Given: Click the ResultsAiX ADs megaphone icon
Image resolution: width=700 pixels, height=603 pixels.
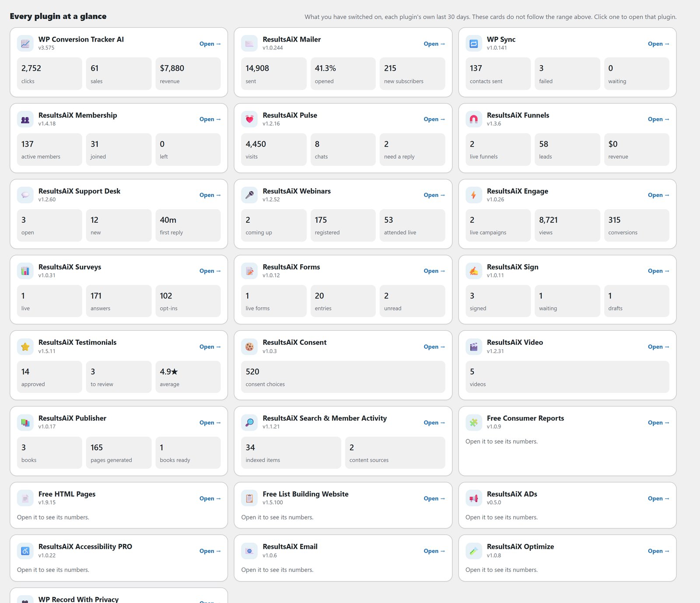Looking at the screenshot, I should [x=474, y=498].
